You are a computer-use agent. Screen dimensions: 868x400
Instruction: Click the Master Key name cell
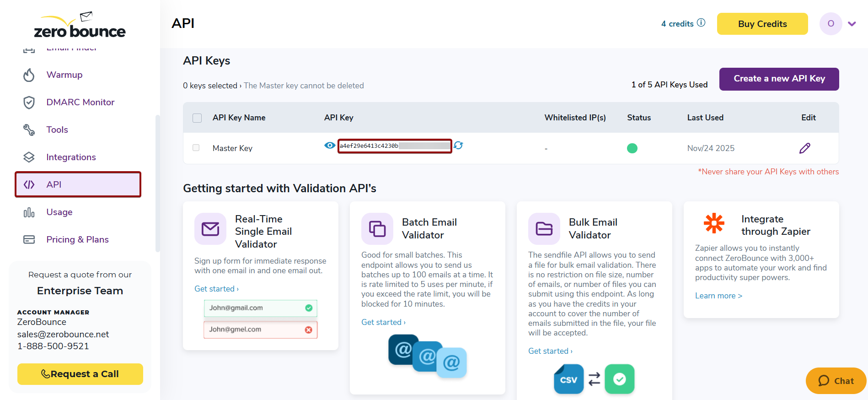click(232, 148)
